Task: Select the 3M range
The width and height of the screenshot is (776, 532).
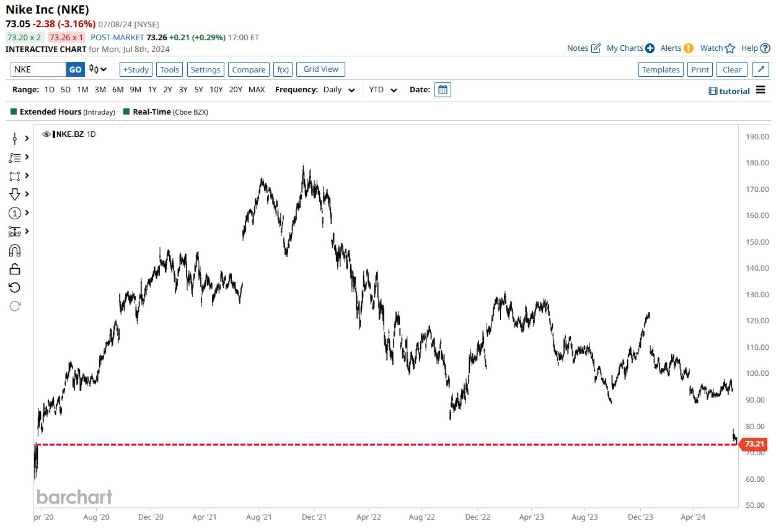Action: pyautogui.click(x=100, y=90)
